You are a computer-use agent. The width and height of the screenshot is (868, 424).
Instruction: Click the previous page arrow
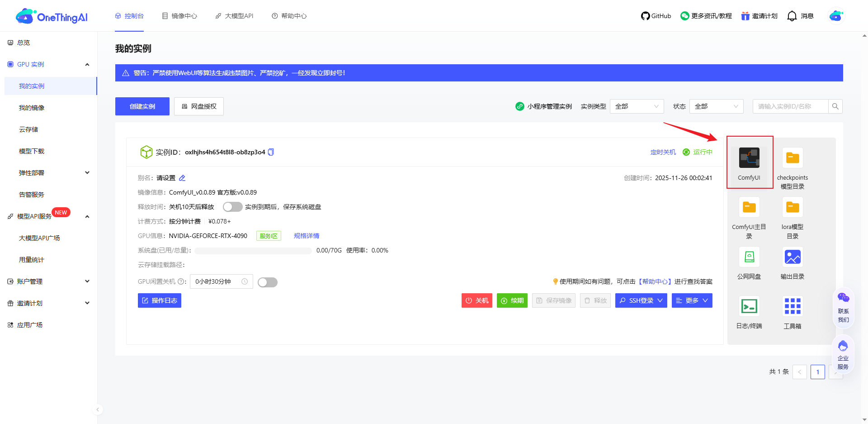800,372
